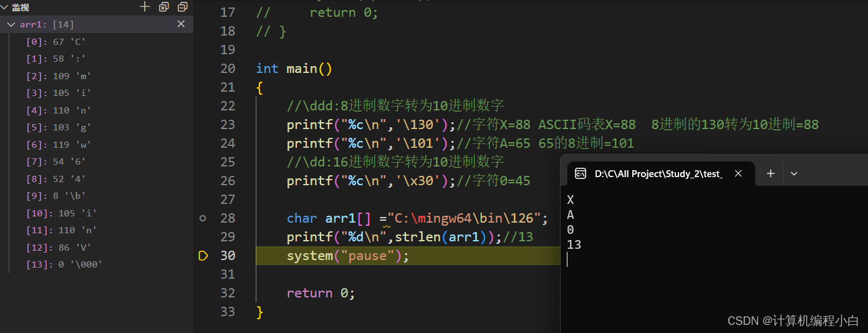The width and height of the screenshot is (868, 333).
Task: Select watch item [10]: 105 'i'
Action: point(62,213)
